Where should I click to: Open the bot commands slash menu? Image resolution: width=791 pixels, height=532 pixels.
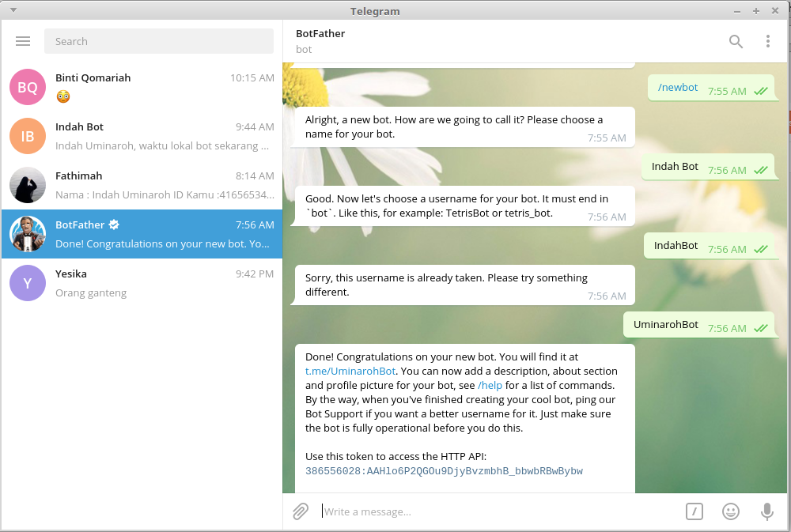click(694, 511)
